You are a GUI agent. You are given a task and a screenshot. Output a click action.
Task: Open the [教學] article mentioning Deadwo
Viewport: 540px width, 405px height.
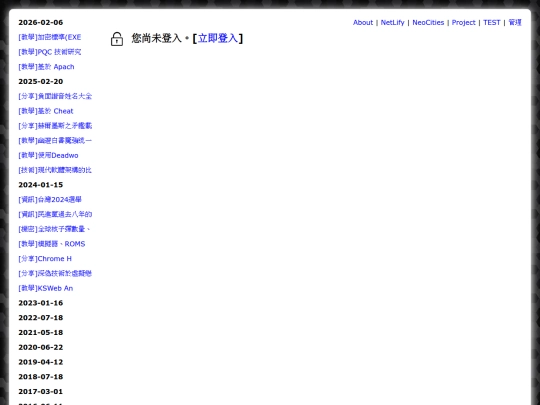[48, 155]
